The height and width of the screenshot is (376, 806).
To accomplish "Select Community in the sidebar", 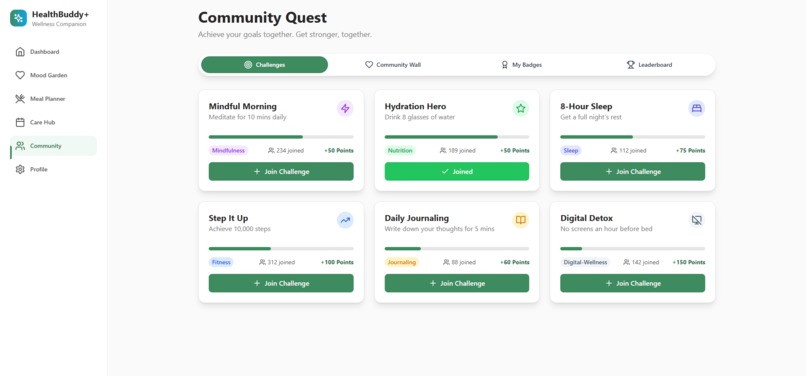I will click(53, 146).
